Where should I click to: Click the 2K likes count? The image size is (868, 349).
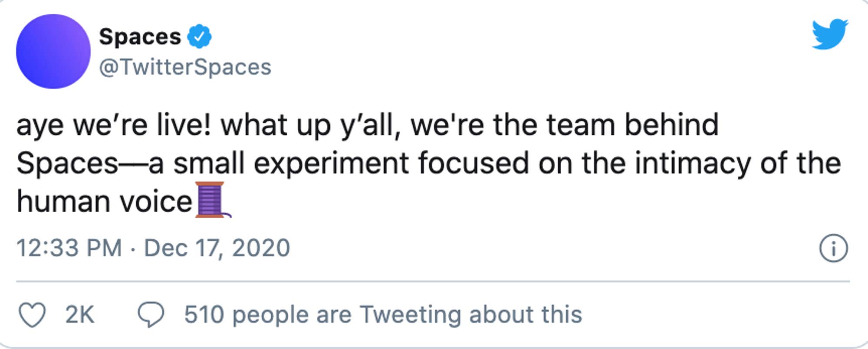[80, 315]
